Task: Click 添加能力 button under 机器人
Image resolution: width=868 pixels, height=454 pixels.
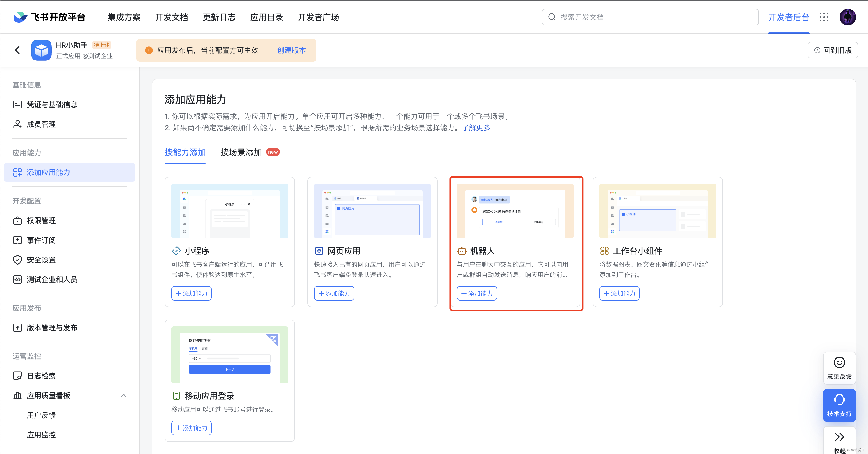Action: coord(476,293)
